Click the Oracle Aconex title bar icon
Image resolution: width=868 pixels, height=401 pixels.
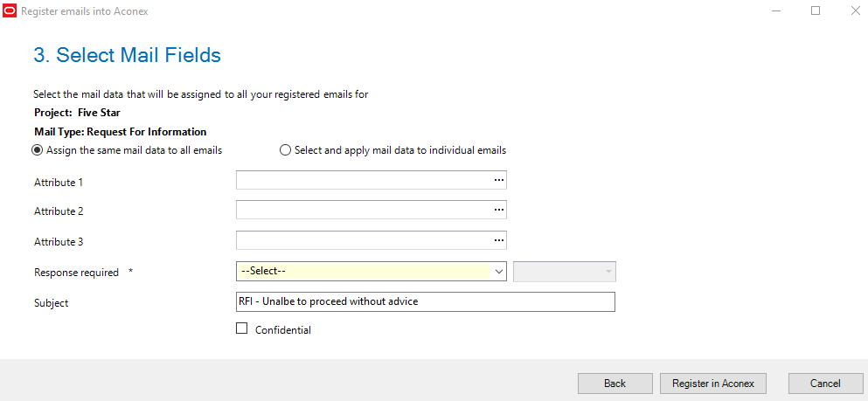click(x=10, y=11)
